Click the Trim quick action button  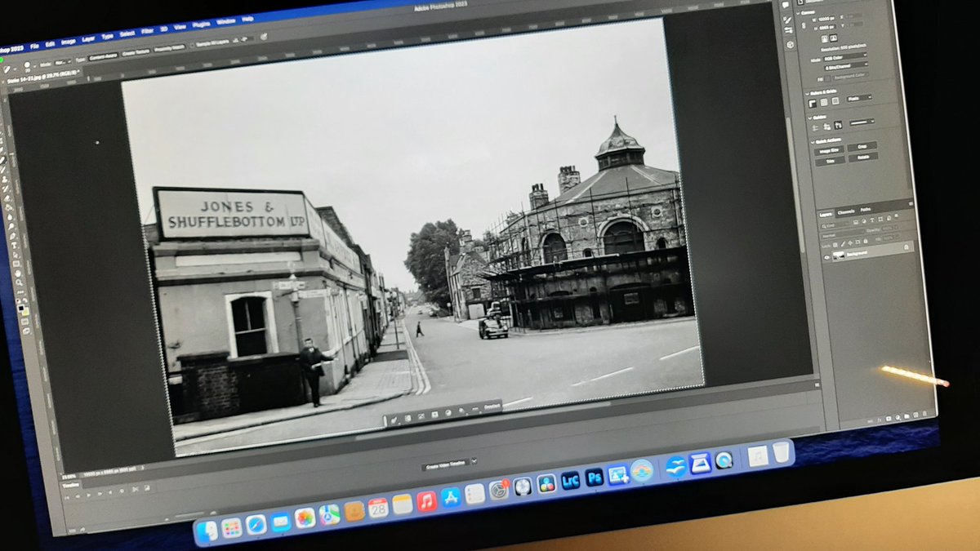tap(830, 161)
